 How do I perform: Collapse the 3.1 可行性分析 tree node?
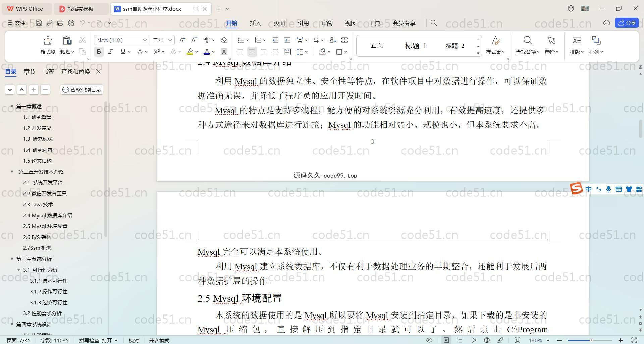click(19, 270)
